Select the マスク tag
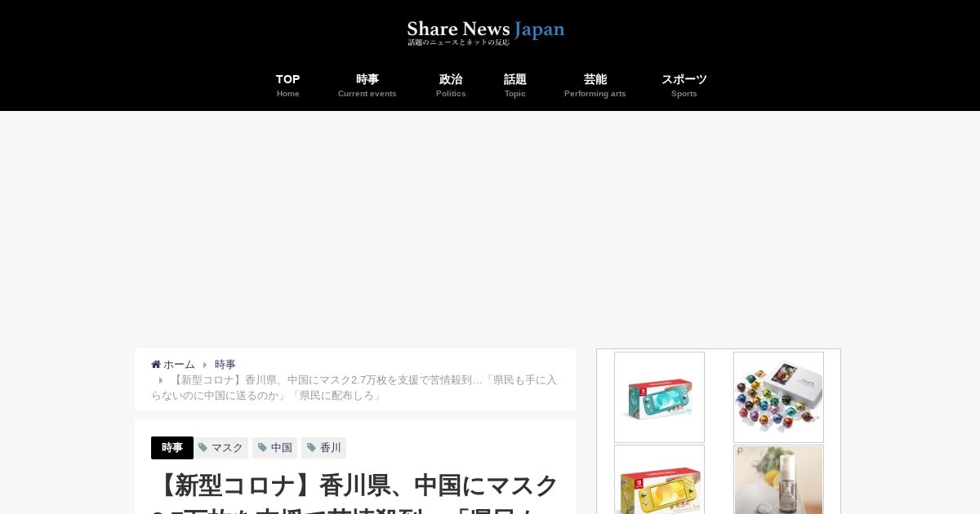980x514 pixels. [220, 448]
